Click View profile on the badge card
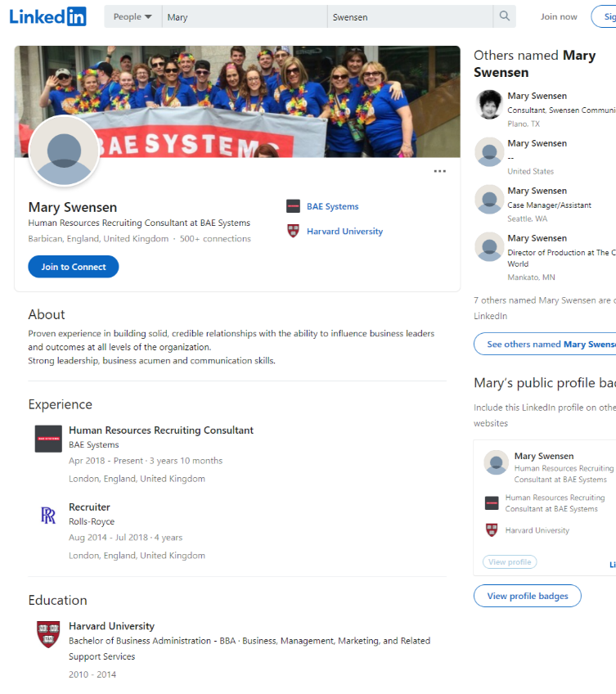Image resolution: width=616 pixels, height=694 pixels. pyautogui.click(x=510, y=561)
